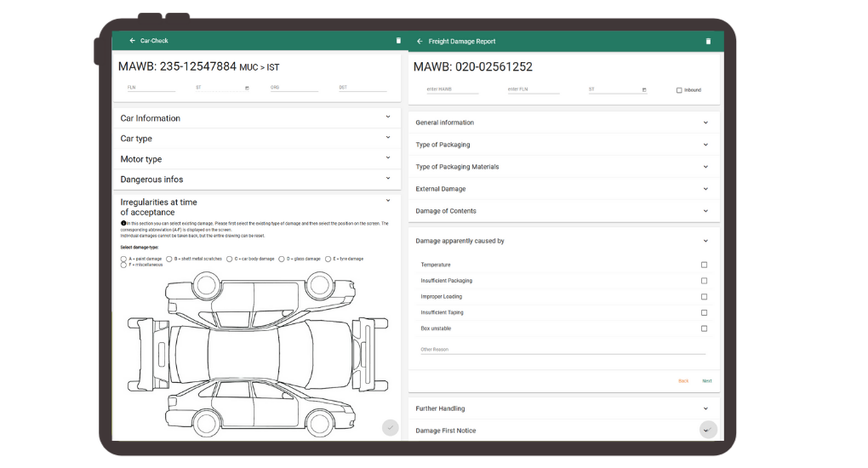The width and height of the screenshot is (868, 468).
Task: Click the back arrow beside Freight Damage Report
Action: coord(420,41)
